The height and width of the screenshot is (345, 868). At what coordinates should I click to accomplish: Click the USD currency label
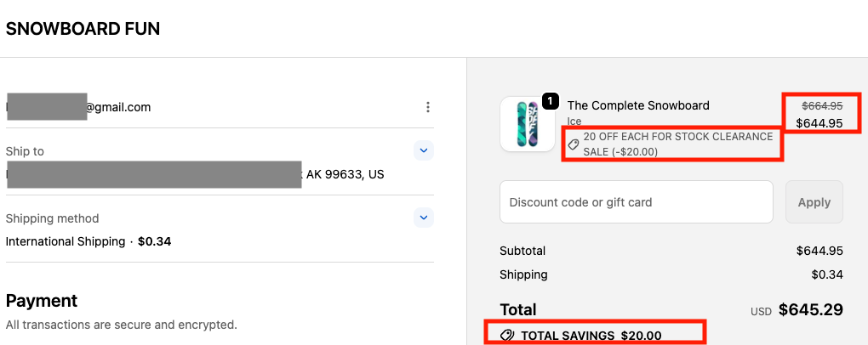[x=761, y=312]
